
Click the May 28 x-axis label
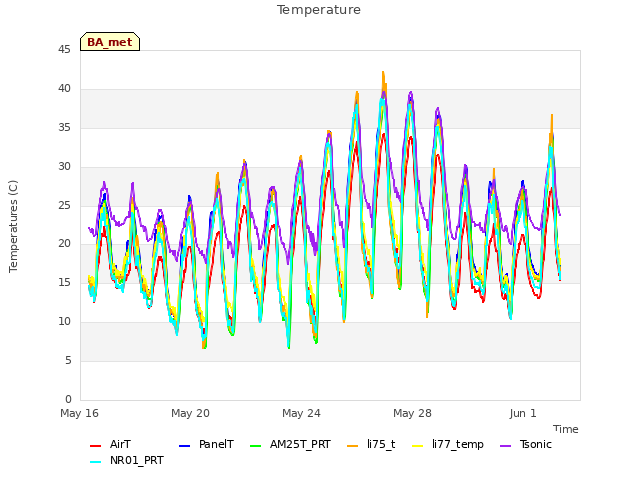point(412,413)
